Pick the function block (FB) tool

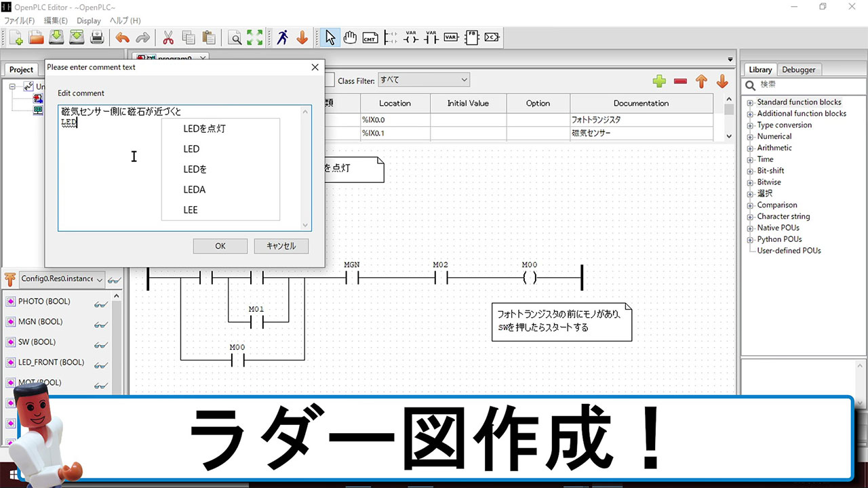[471, 38]
